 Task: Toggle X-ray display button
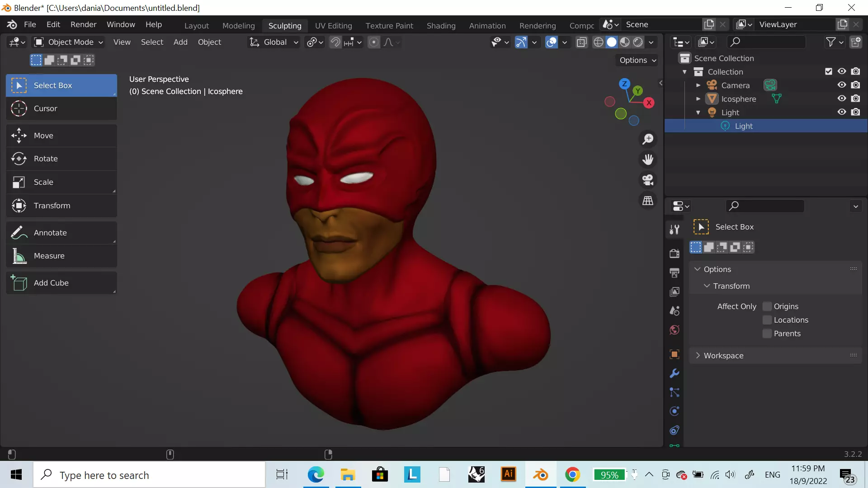(582, 42)
